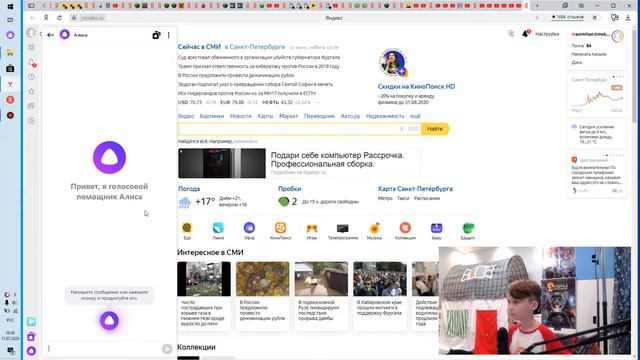
Task: Focus the Yandex search input field
Action: pos(299,129)
